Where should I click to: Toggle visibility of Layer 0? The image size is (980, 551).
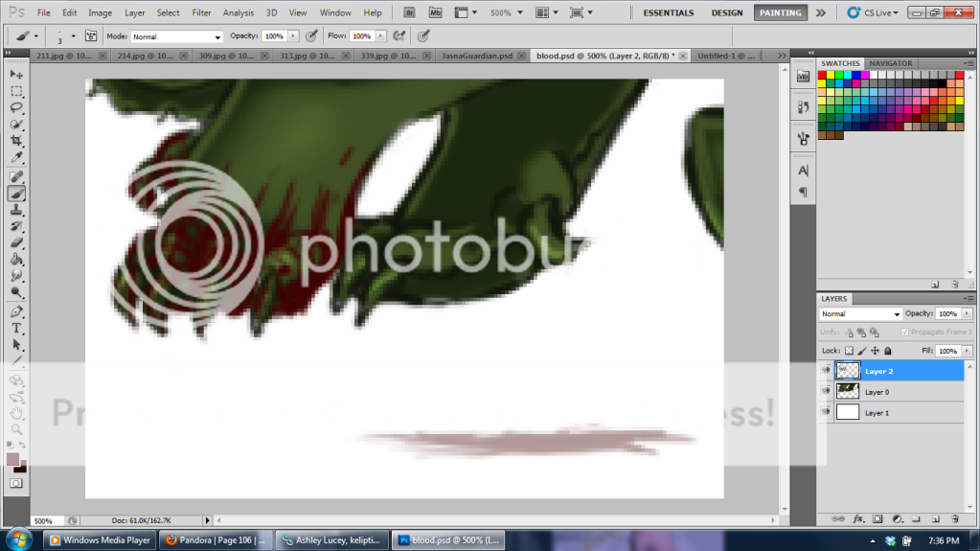click(826, 391)
